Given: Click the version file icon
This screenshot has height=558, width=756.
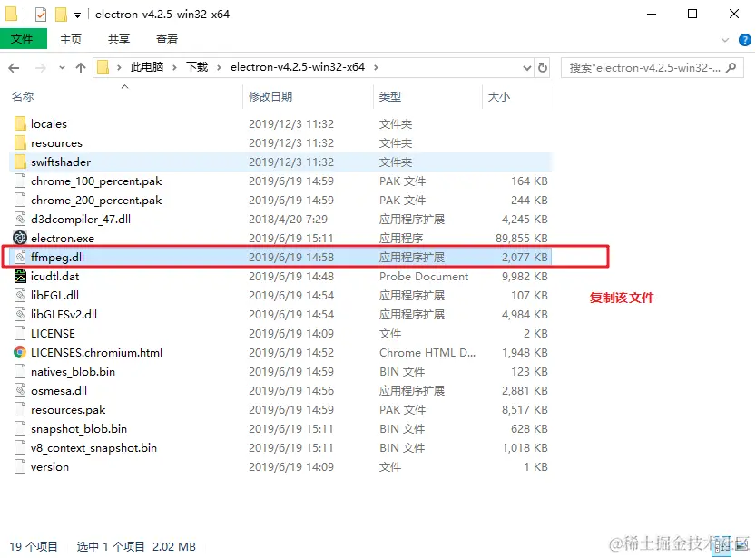Looking at the screenshot, I should (20, 467).
